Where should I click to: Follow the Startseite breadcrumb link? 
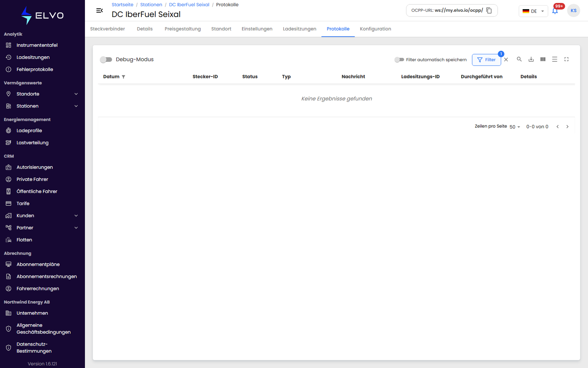[122, 5]
